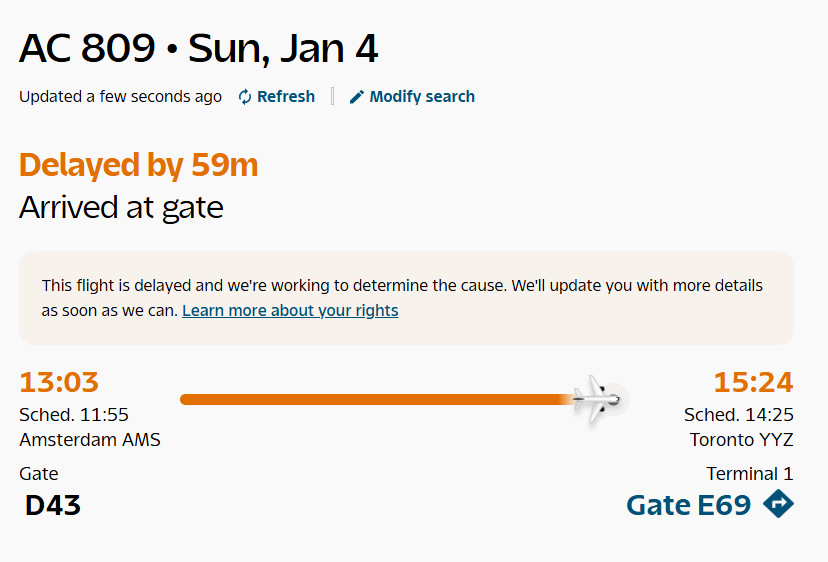
Task: Click the directions arrow icon beside Gate E69
Action: pyautogui.click(x=778, y=504)
